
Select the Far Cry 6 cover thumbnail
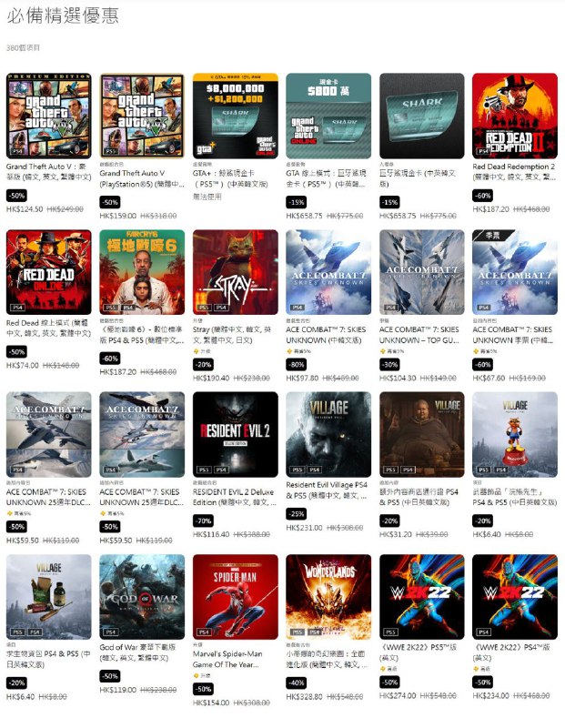tap(142, 272)
